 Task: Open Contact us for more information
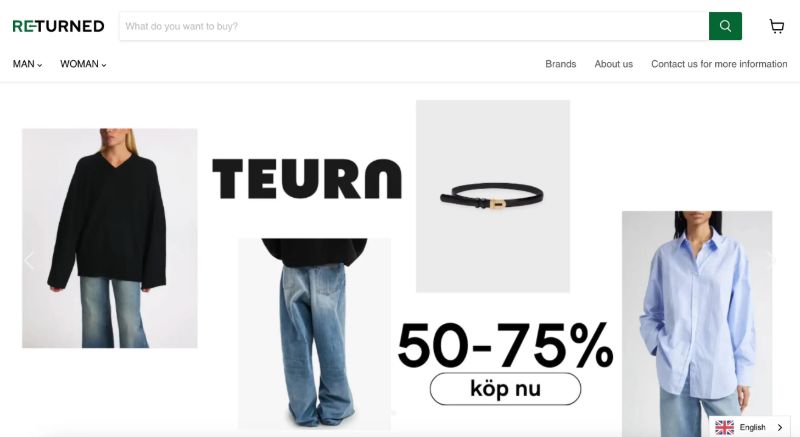(719, 64)
